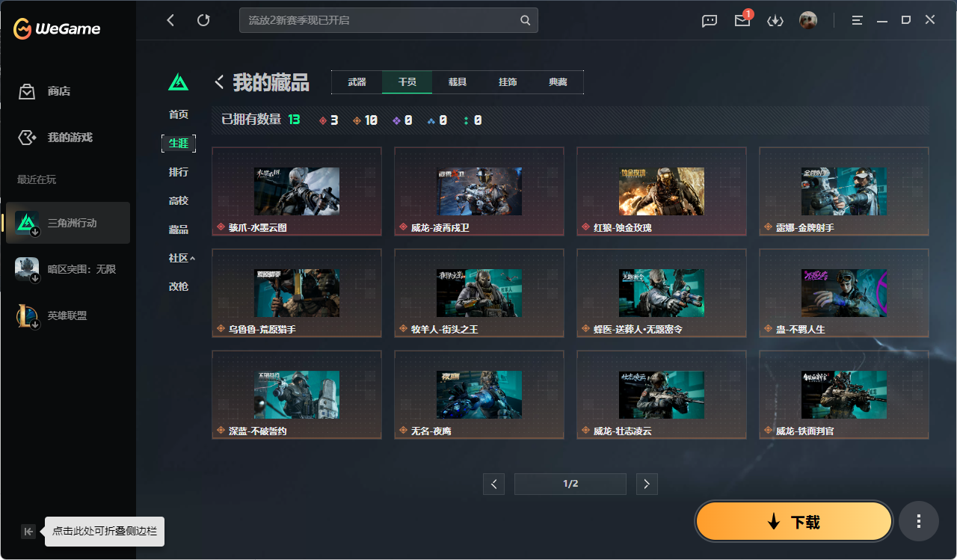Image resolution: width=957 pixels, height=560 pixels.
Task: Go back with the top arrow
Action: tap(170, 20)
